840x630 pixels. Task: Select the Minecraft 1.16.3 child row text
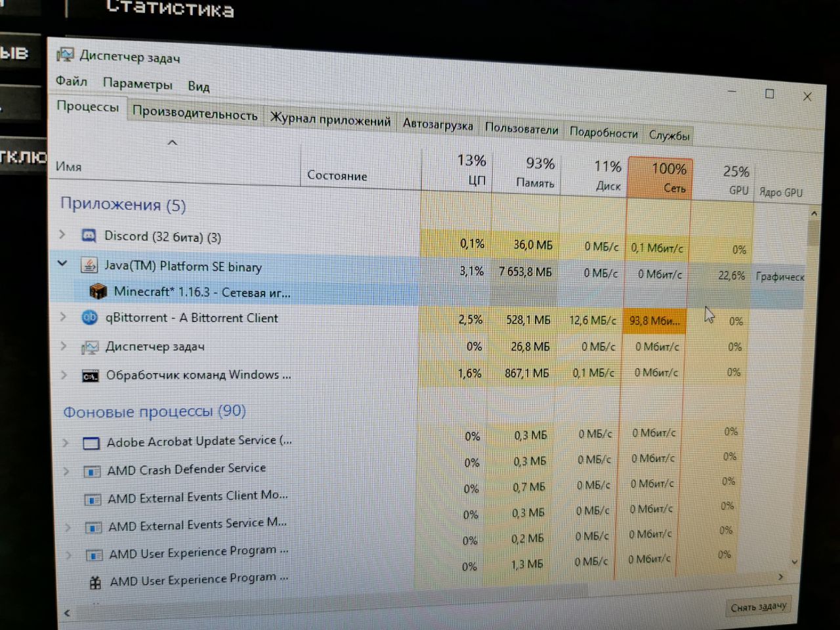pyautogui.click(x=202, y=292)
